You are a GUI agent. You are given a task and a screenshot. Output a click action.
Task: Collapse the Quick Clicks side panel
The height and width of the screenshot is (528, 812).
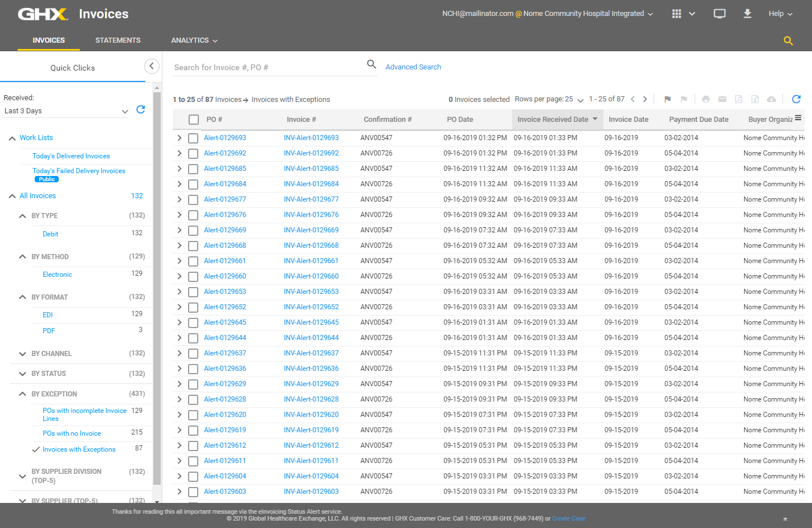coord(152,66)
